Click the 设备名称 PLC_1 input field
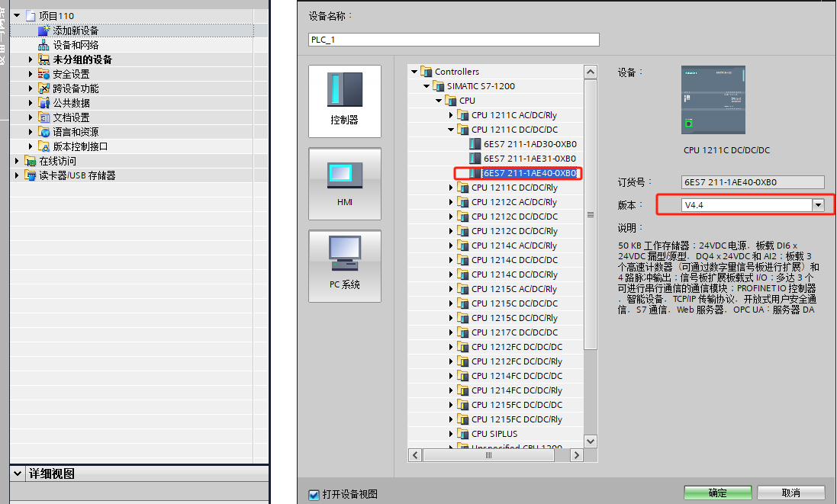 454,40
